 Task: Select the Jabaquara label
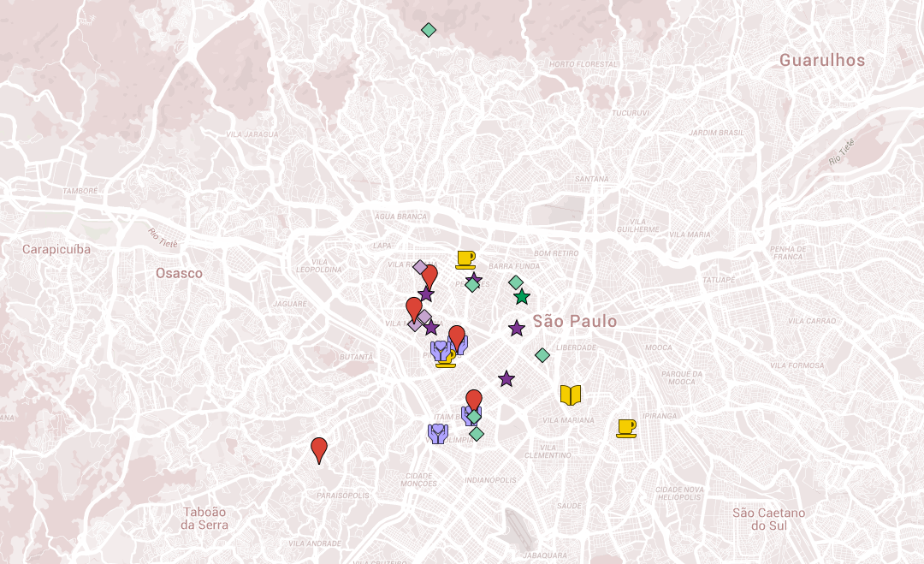coord(545,555)
